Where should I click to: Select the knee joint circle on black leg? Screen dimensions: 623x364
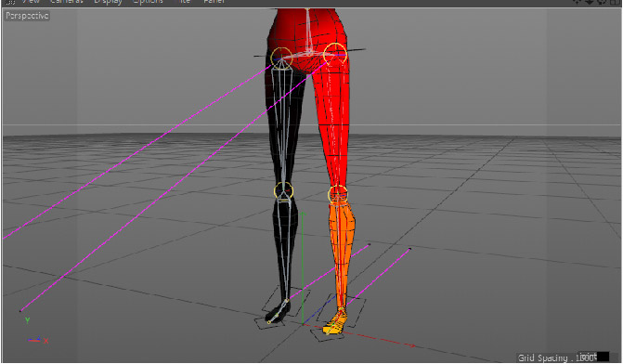(x=284, y=191)
